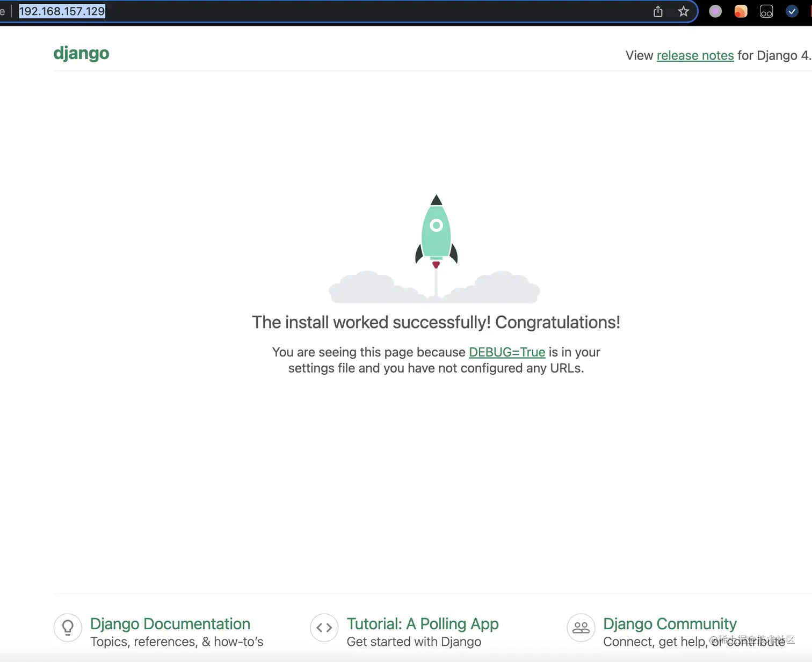The image size is (812, 662).
Task: Click the django logo in the header
Action: 81,53
